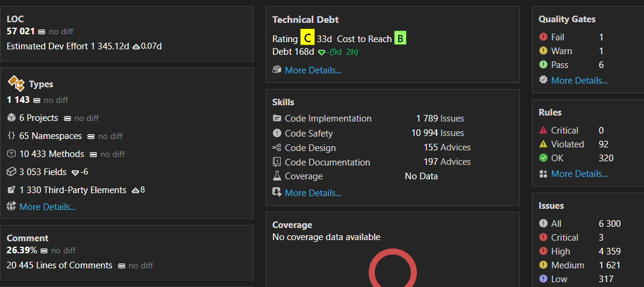Click 197 Advices for Code Documentation
The height and width of the screenshot is (287, 644).
pos(447,162)
